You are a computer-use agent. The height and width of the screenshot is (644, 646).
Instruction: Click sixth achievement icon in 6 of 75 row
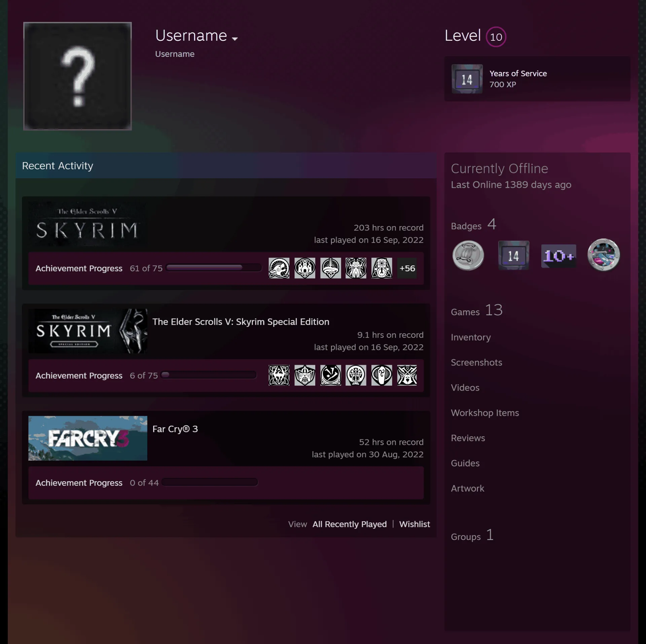point(407,375)
